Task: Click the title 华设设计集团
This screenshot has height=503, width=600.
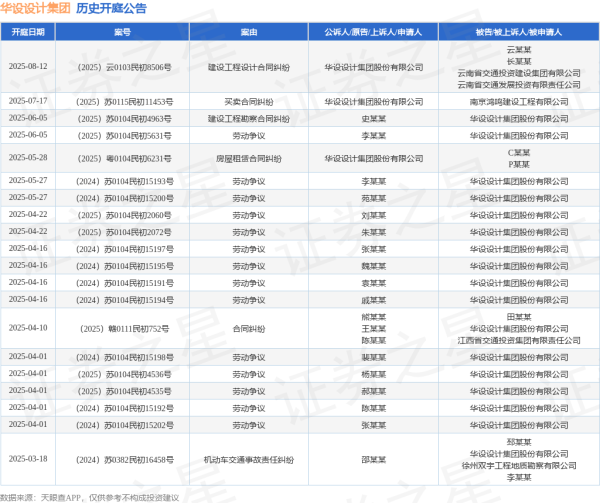Action: tap(35, 8)
